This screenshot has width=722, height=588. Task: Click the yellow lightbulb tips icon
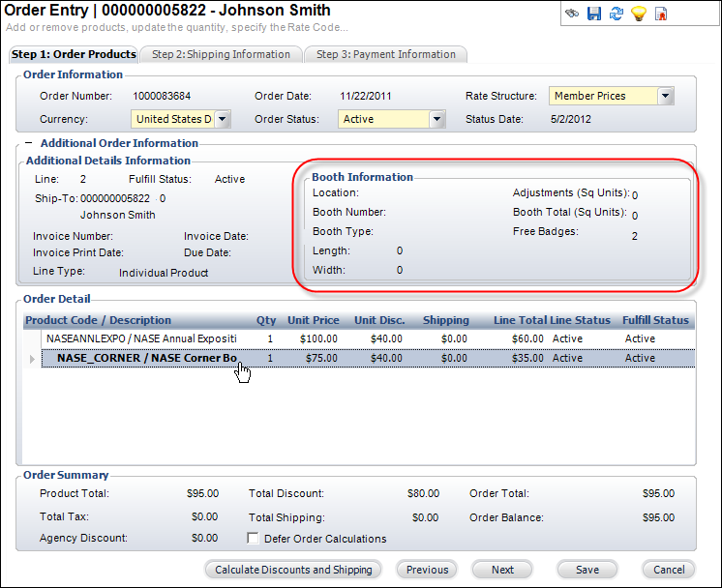tap(638, 14)
